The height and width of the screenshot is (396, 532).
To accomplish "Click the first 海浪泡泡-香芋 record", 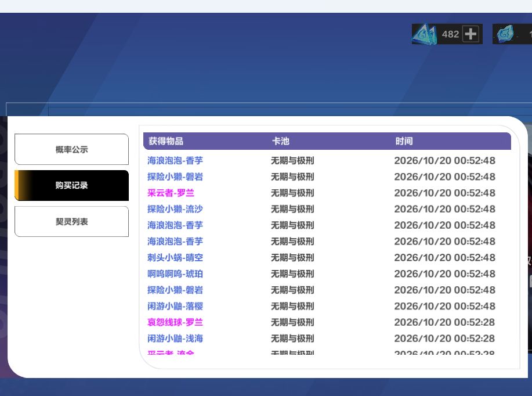I will point(175,160).
